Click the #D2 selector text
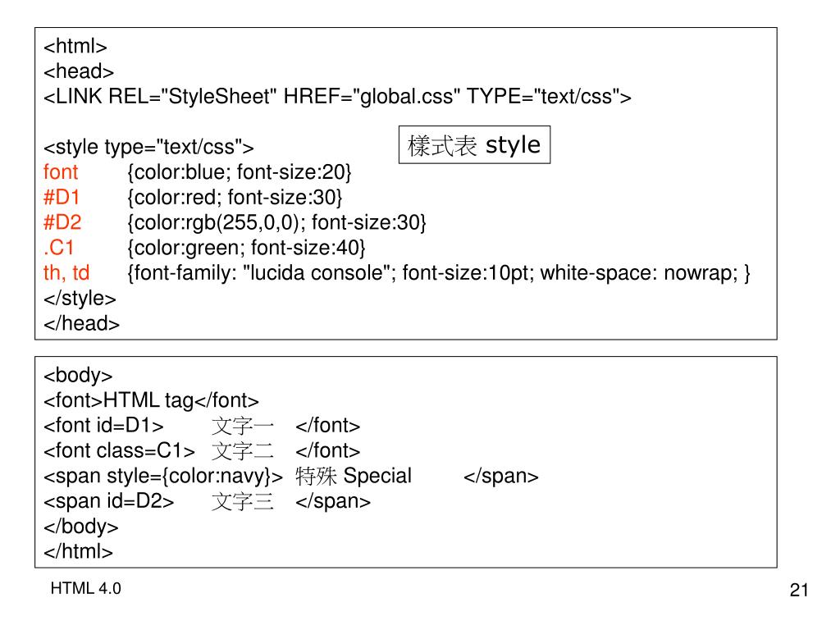This screenshot has height=630, width=840. coord(62,222)
